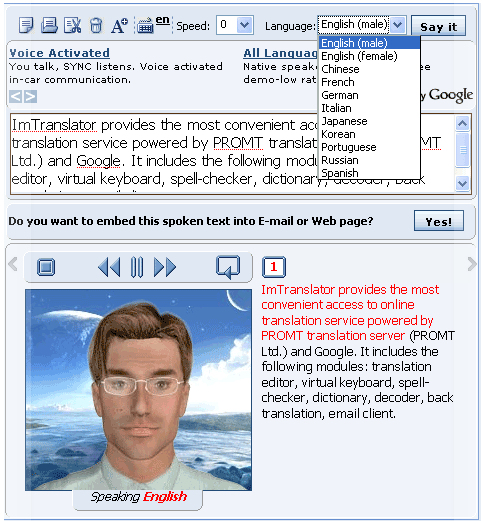Click the Google logo in ad panel
This screenshot has height=521, width=482.
coord(450,95)
